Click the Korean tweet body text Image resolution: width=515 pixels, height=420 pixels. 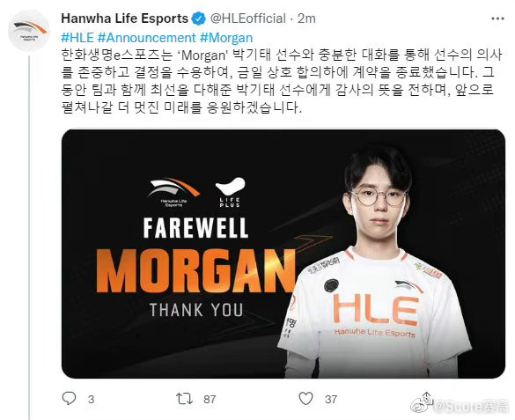click(x=282, y=81)
